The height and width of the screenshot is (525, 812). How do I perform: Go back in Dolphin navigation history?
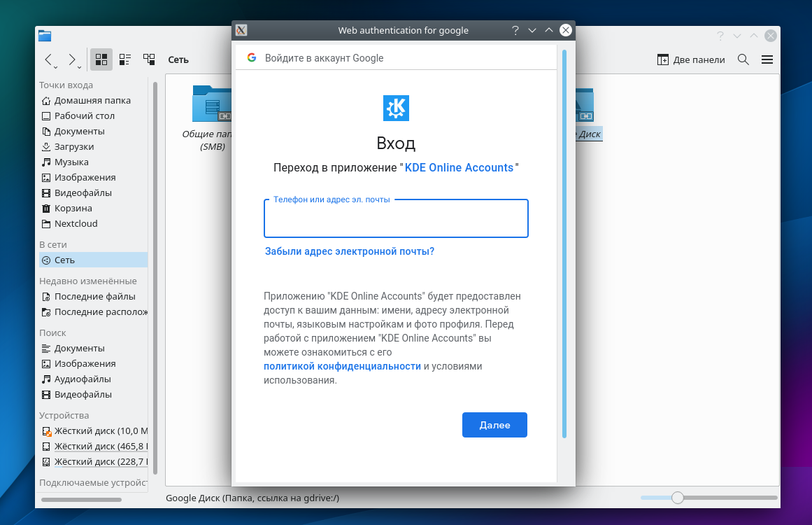click(x=48, y=59)
